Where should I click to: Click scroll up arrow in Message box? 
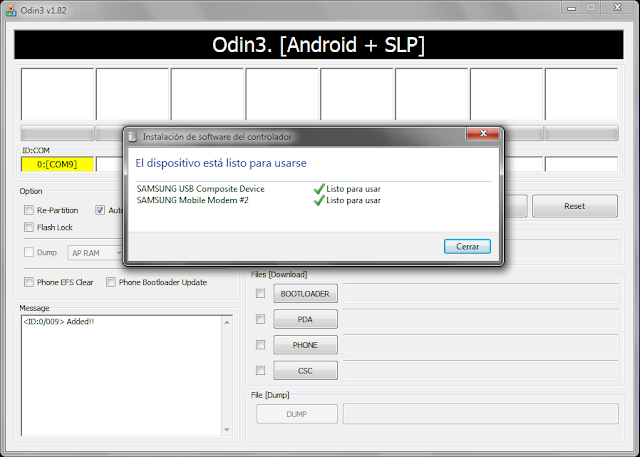pyautogui.click(x=227, y=322)
